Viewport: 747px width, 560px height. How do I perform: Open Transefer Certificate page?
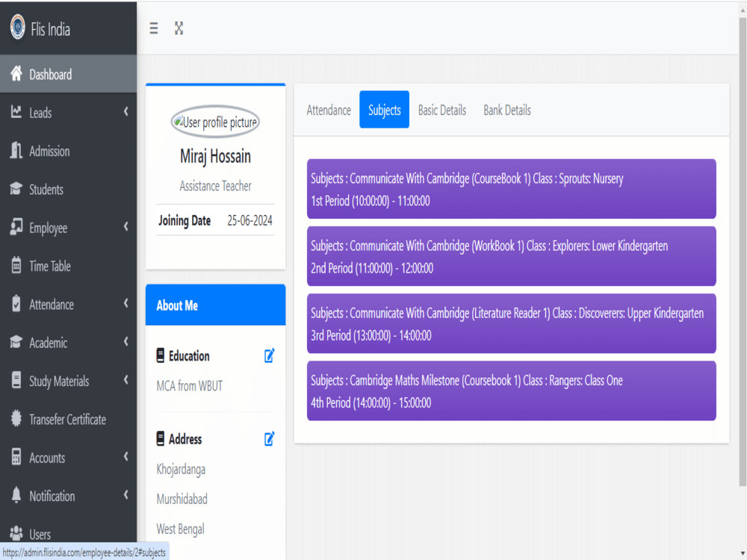click(x=68, y=419)
